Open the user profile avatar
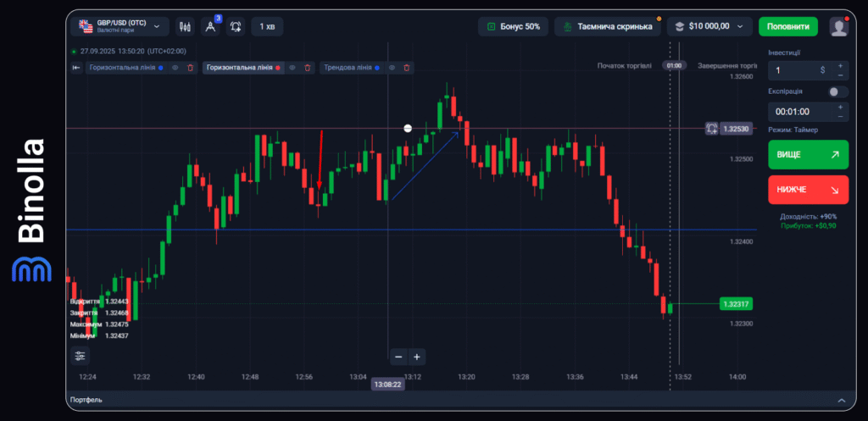The height and width of the screenshot is (421, 868). pos(838,27)
